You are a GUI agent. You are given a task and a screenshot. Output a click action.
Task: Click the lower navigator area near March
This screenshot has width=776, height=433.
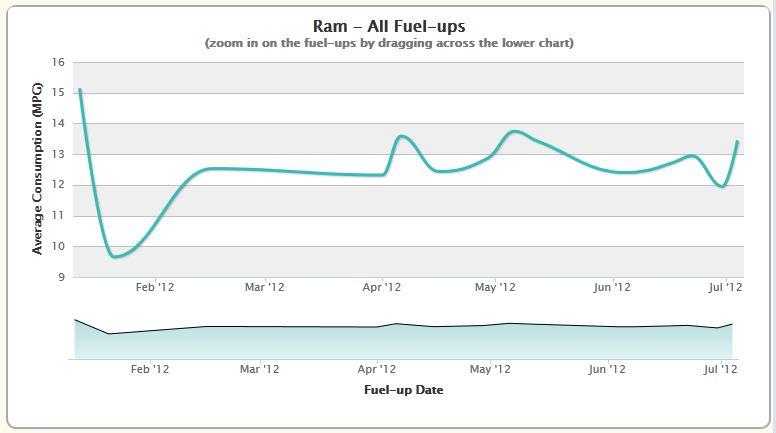(x=260, y=342)
